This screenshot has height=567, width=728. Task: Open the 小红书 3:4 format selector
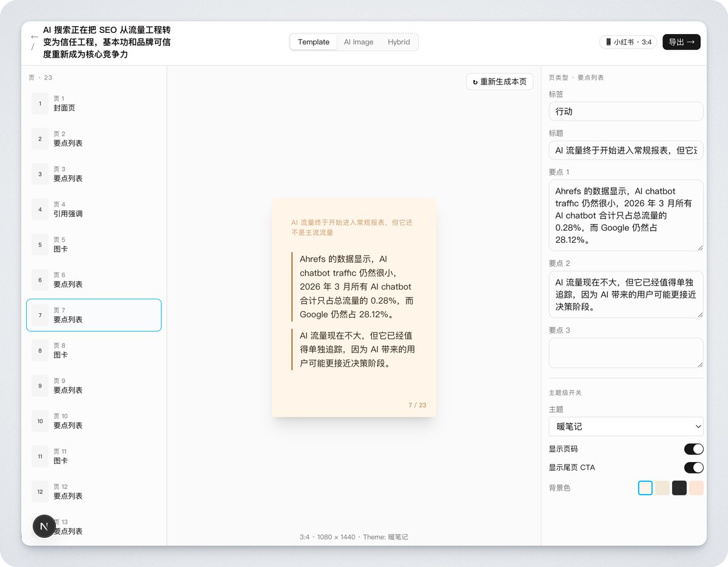point(628,42)
